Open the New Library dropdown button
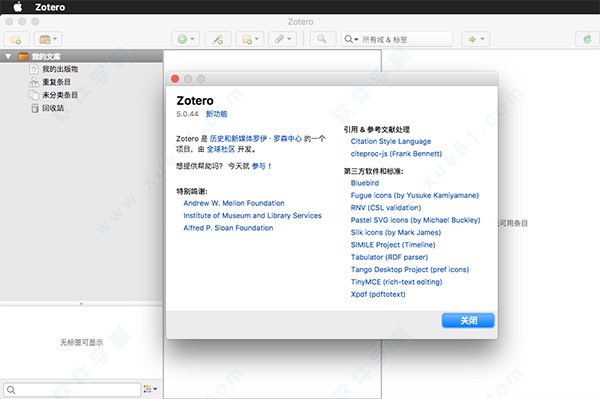The image size is (600, 399). click(48, 39)
